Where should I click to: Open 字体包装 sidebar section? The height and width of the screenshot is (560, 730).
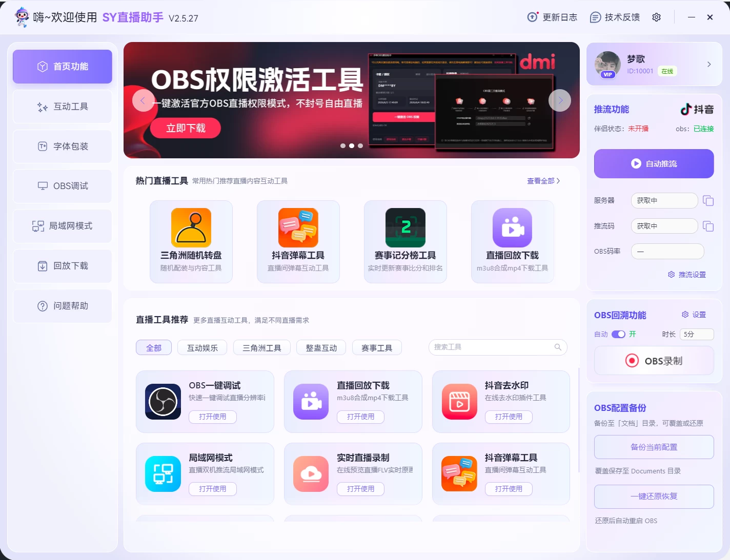tap(63, 147)
